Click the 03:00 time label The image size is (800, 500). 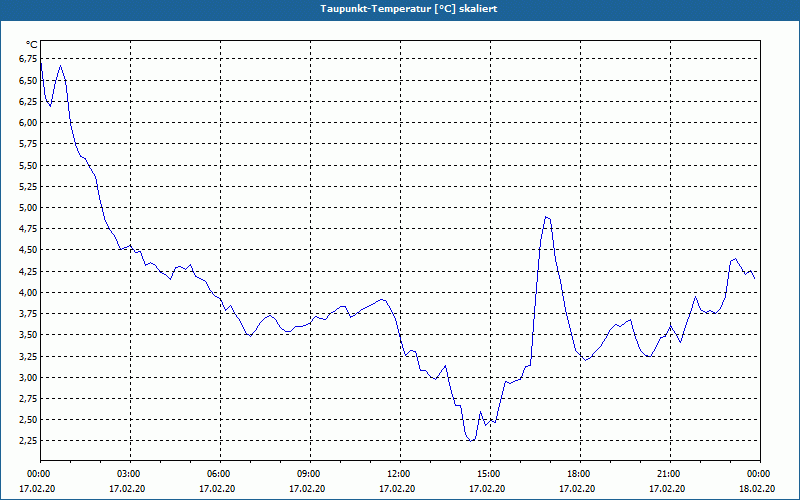tap(131, 474)
